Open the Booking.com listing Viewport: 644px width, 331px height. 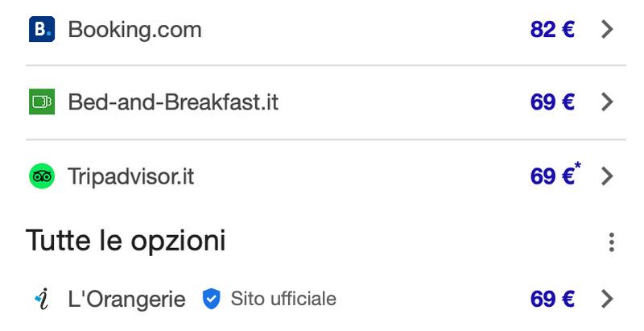point(134,30)
